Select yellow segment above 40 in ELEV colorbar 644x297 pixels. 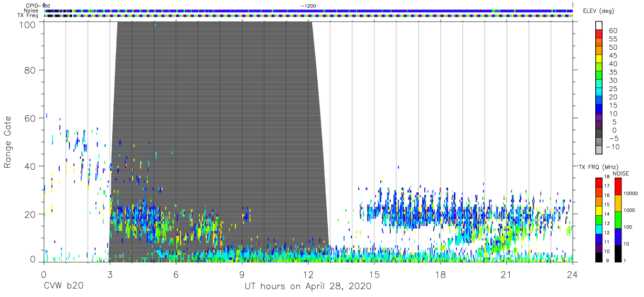pos(599,59)
